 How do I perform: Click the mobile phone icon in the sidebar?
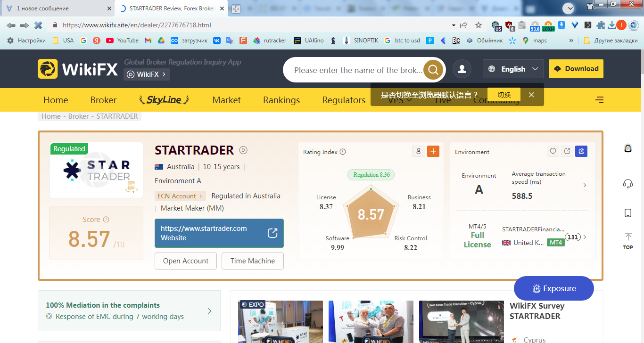[x=627, y=213]
